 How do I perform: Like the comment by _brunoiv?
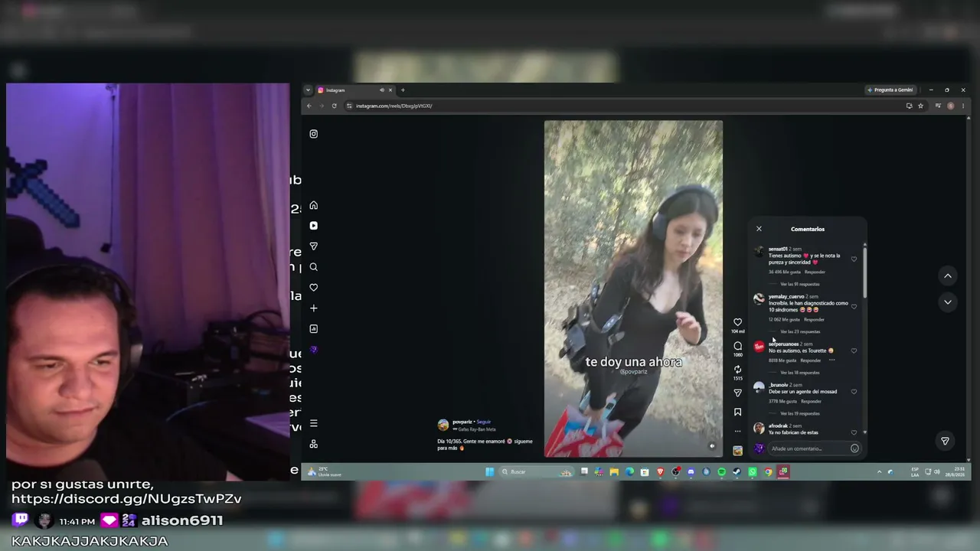click(x=854, y=392)
